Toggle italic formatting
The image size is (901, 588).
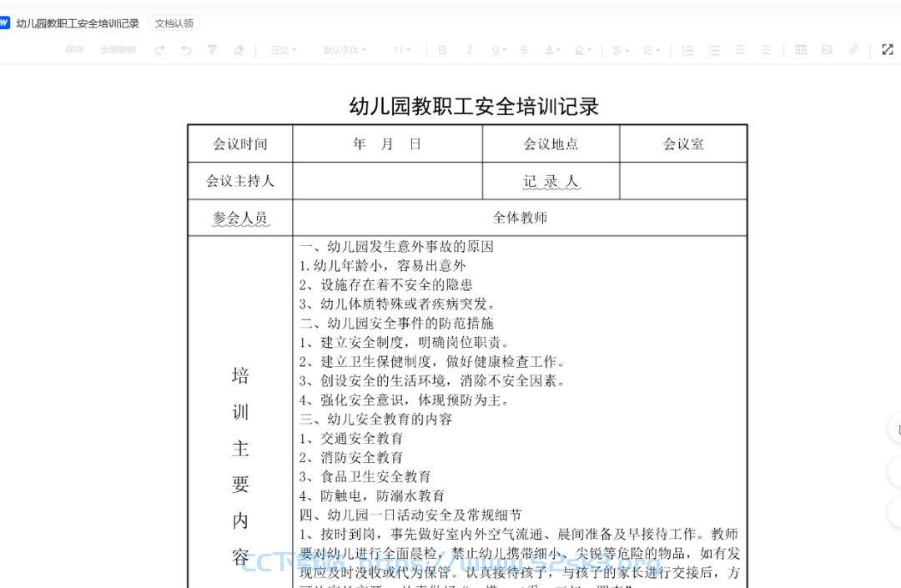click(469, 50)
